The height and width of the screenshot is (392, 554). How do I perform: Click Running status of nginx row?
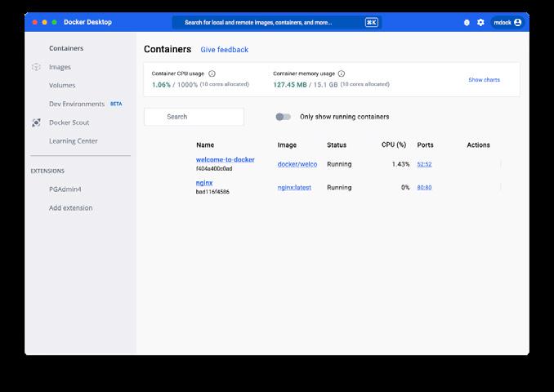click(x=339, y=188)
